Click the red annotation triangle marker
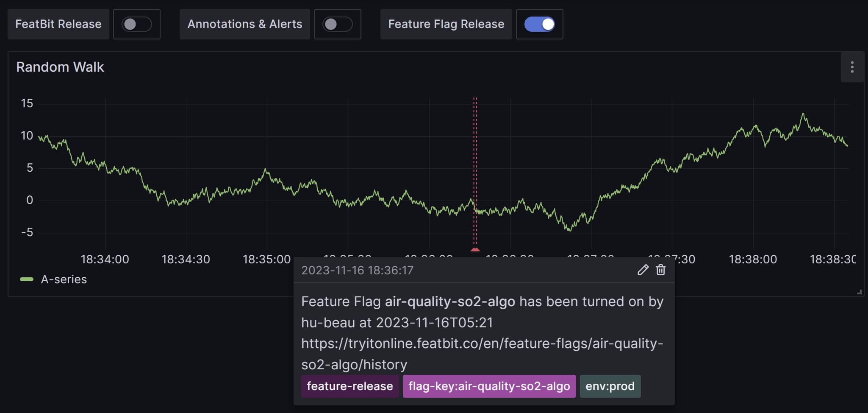Image resolution: width=868 pixels, height=413 pixels. point(475,250)
